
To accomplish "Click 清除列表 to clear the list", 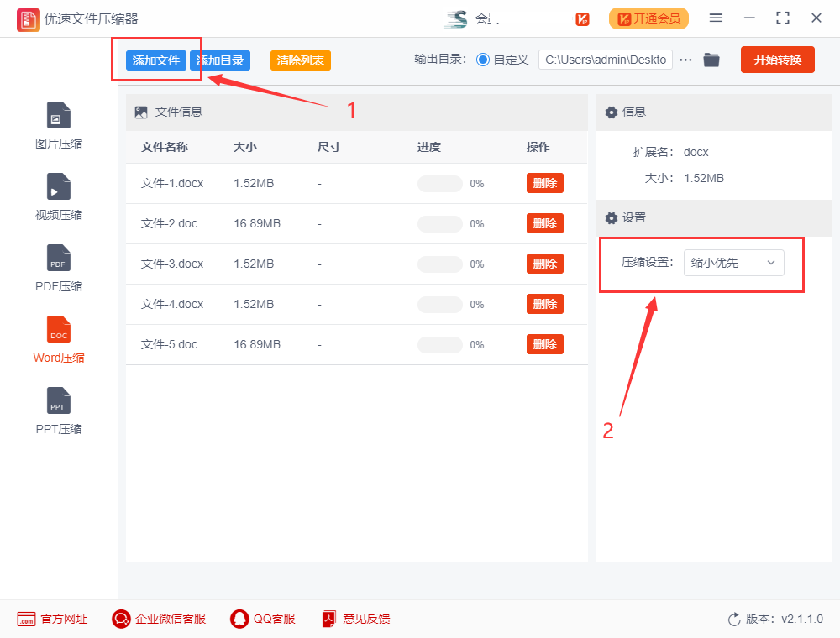I will (x=300, y=60).
